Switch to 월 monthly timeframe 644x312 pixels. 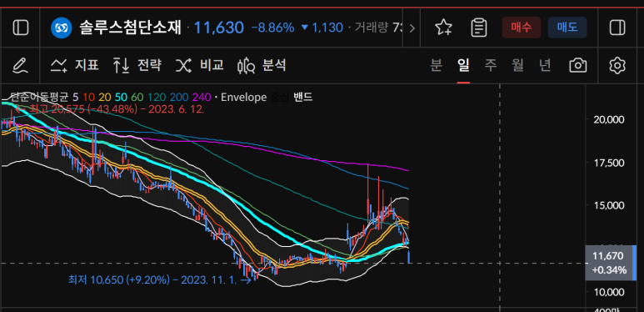pyautogui.click(x=517, y=65)
